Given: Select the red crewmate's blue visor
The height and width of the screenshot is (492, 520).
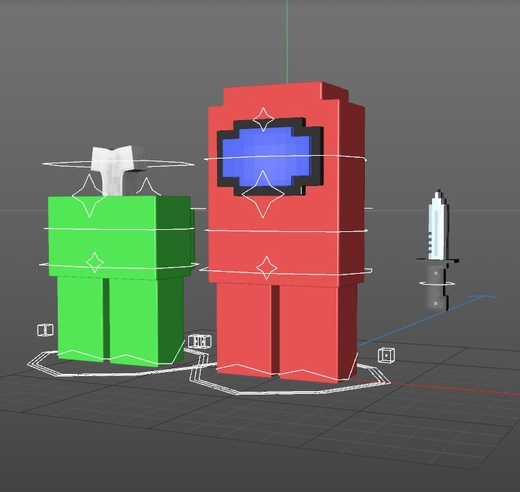Looking at the screenshot, I should [267, 156].
